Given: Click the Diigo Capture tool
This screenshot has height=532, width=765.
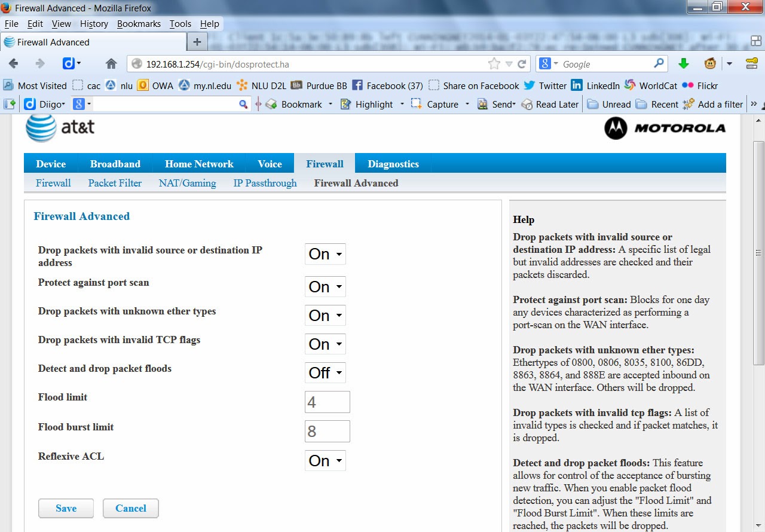Looking at the screenshot, I should coord(436,104).
